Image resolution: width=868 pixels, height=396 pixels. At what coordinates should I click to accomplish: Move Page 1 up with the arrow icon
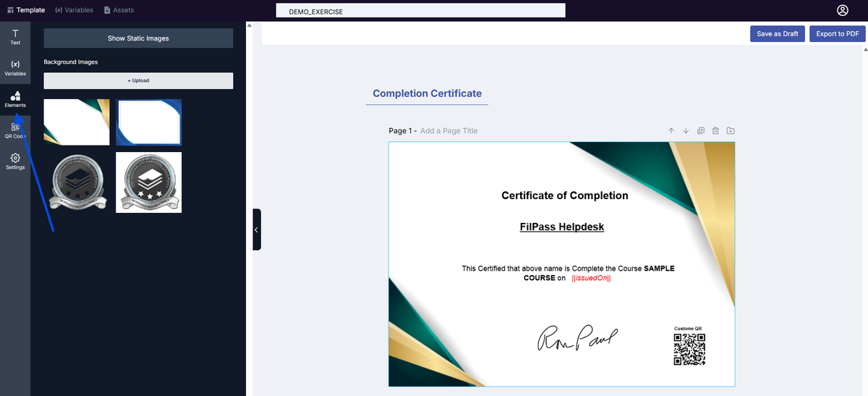[x=671, y=131]
